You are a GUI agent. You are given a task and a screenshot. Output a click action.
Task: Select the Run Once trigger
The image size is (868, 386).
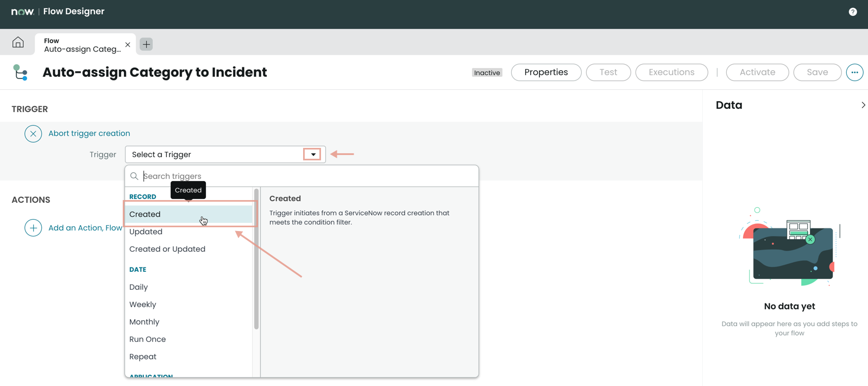pyautogui.click(x=189, y=339)
